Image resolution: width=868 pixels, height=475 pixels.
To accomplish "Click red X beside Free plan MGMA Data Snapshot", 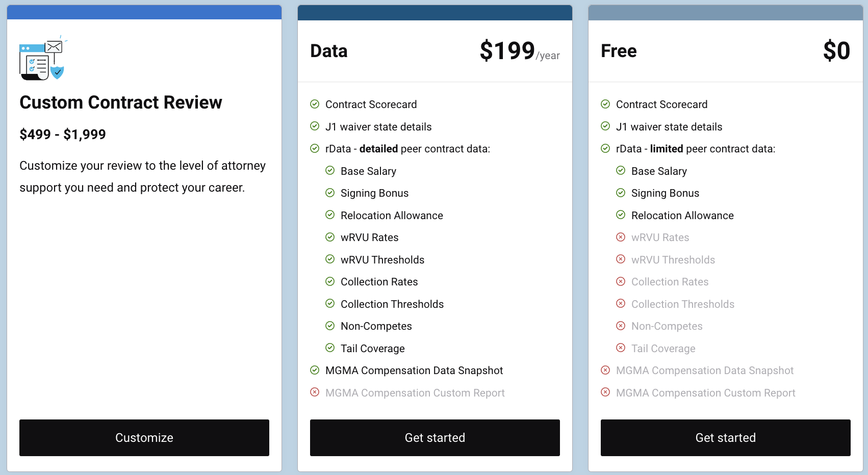I will click(x=605, y=370).
